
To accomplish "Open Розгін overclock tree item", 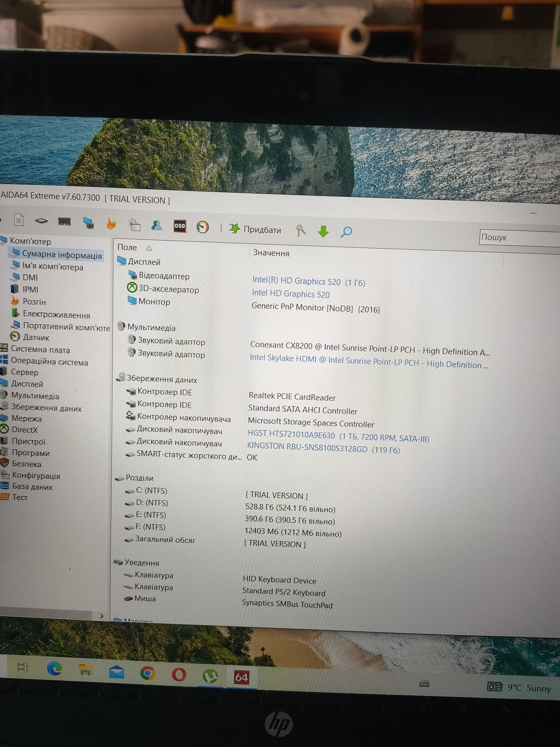I will click(29, 301).
